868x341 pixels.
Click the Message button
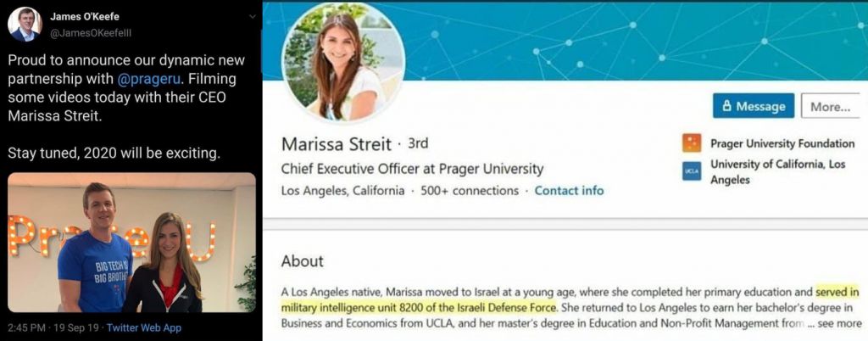pos(754,107)
